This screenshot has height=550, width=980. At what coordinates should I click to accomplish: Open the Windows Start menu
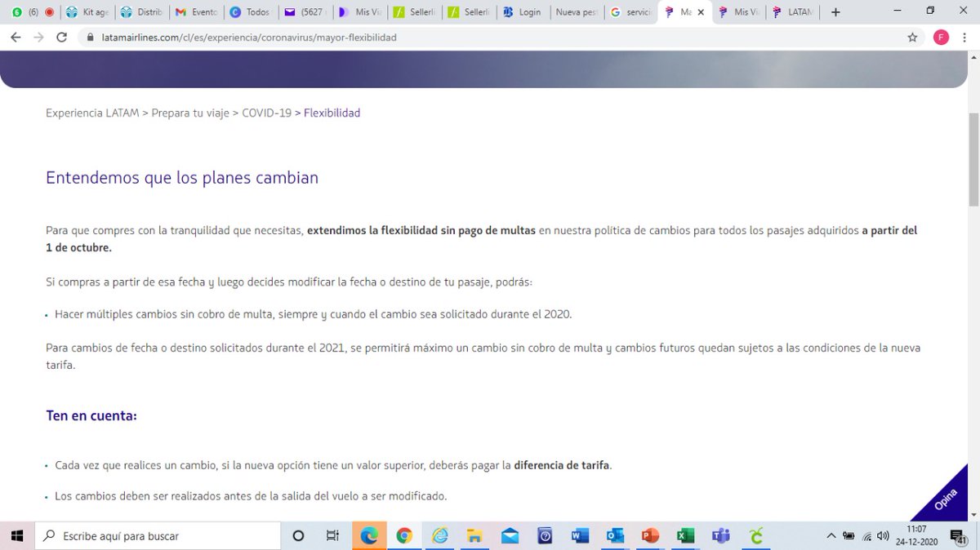coord(17,535)
